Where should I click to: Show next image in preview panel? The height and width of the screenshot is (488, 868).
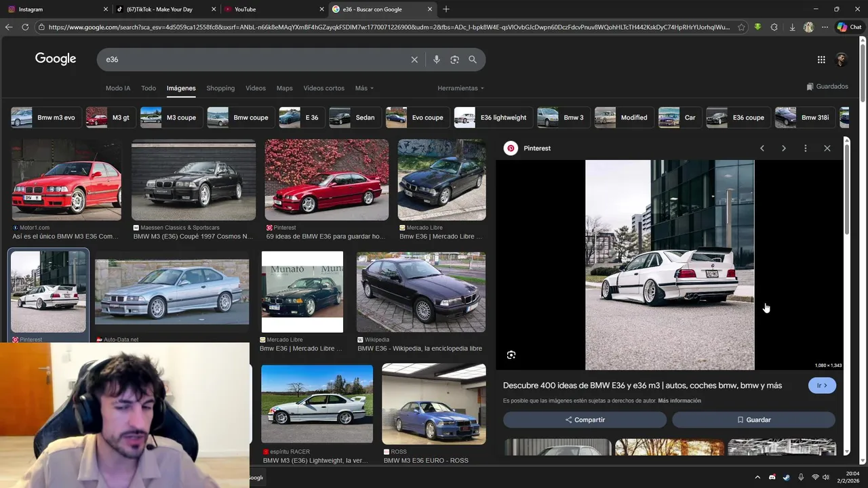coord(783,148)
